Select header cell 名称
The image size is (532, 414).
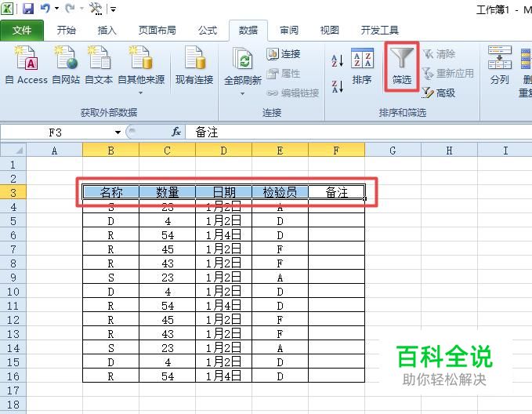point(111,192)
